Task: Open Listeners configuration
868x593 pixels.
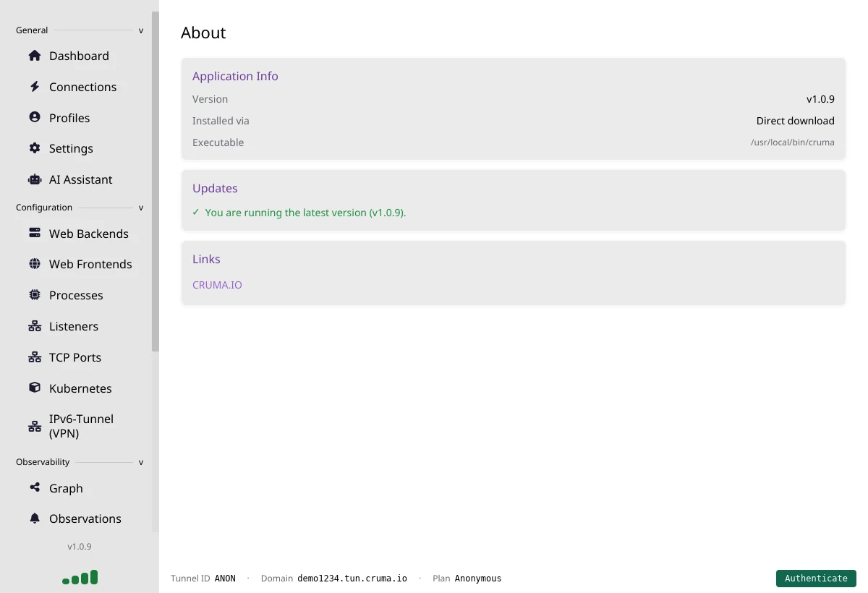Action: [x=74, y=326]
